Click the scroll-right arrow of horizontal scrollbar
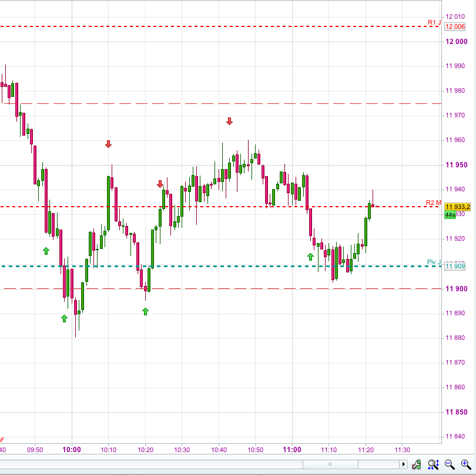The width and height of the screenshot is (476, 475). (403, 464)
